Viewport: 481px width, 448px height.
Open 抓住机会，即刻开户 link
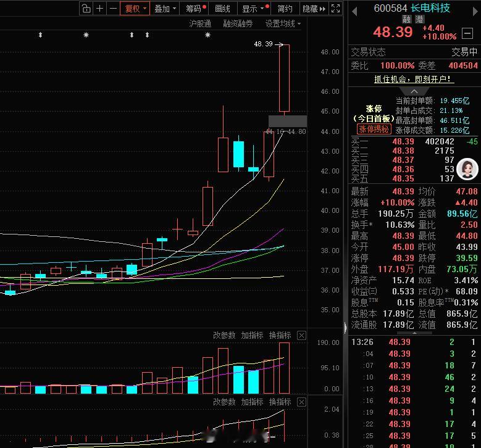coord(414,79)
